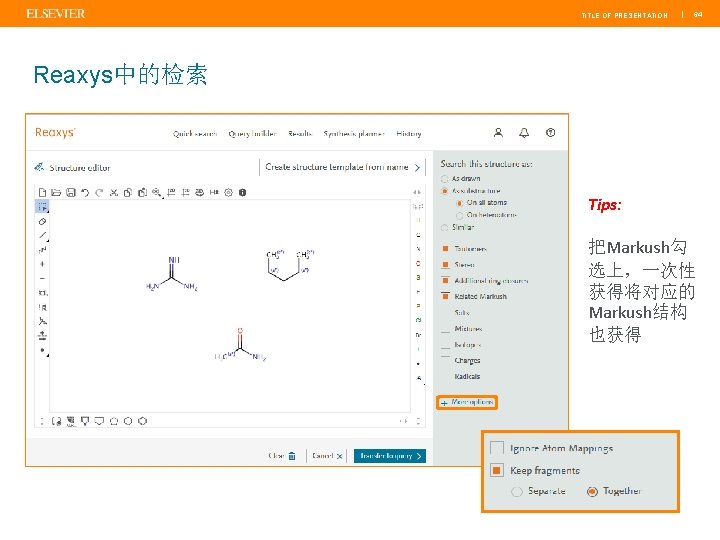Viewport: 720px width, 540px height.
Task: Expand the 'More options' section
Action: point(467,402)
